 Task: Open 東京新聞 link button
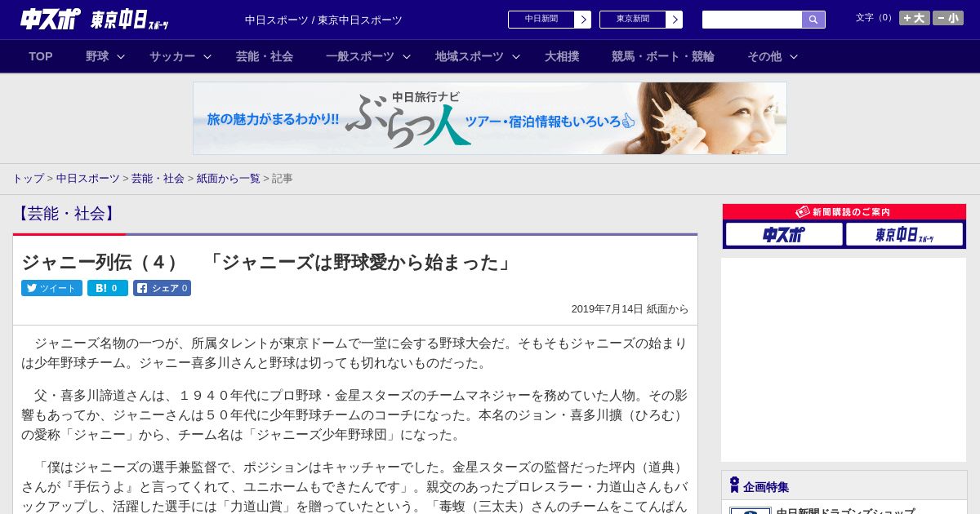[633, 20]
